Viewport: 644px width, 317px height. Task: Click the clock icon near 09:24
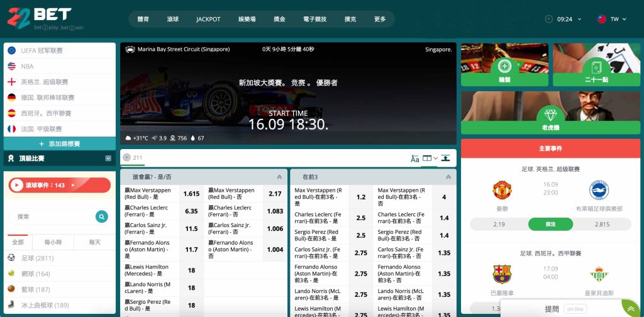[548, 19]
